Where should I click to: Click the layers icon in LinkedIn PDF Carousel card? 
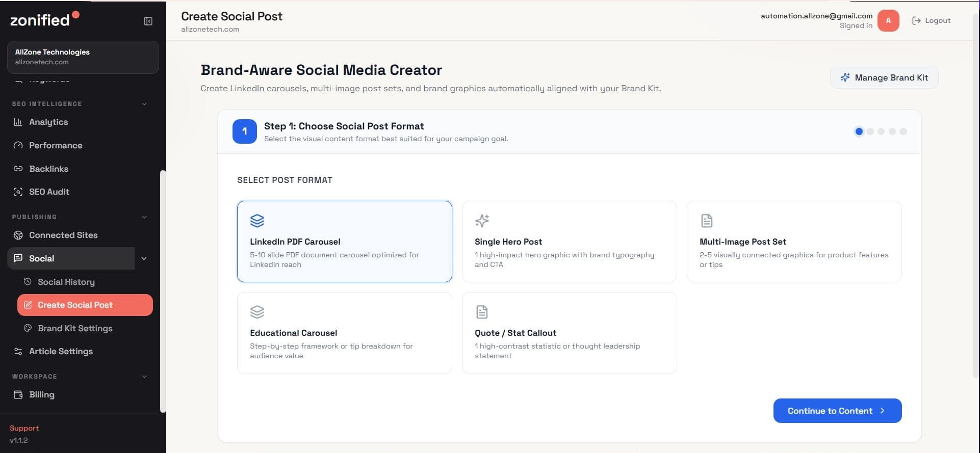(x=257, y=221)
